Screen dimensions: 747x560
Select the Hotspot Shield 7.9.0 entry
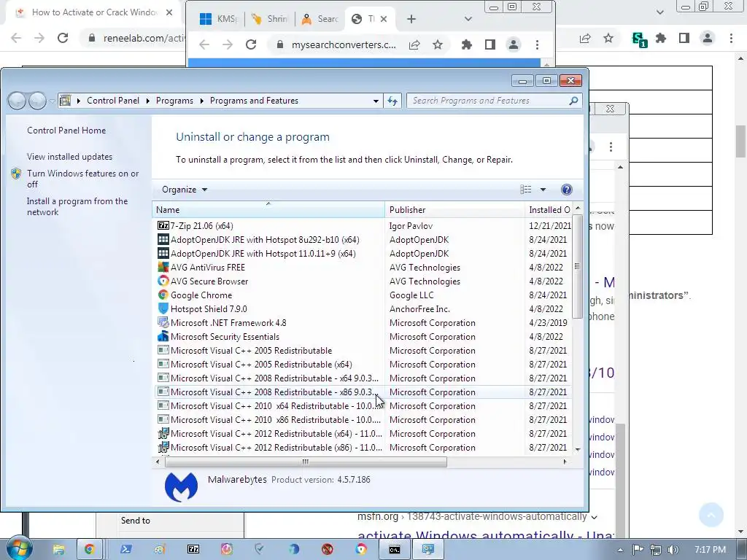click(363, 308)
